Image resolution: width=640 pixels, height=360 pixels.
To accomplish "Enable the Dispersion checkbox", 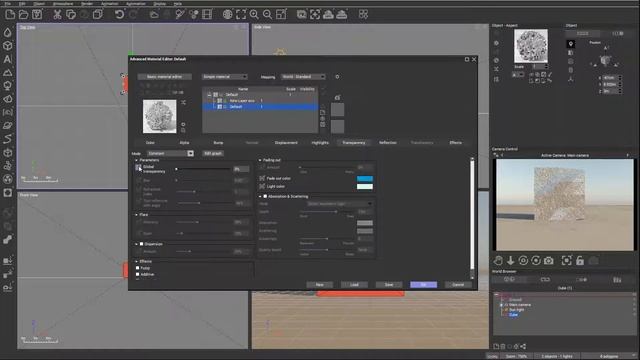I will click(x=142, y=244).
